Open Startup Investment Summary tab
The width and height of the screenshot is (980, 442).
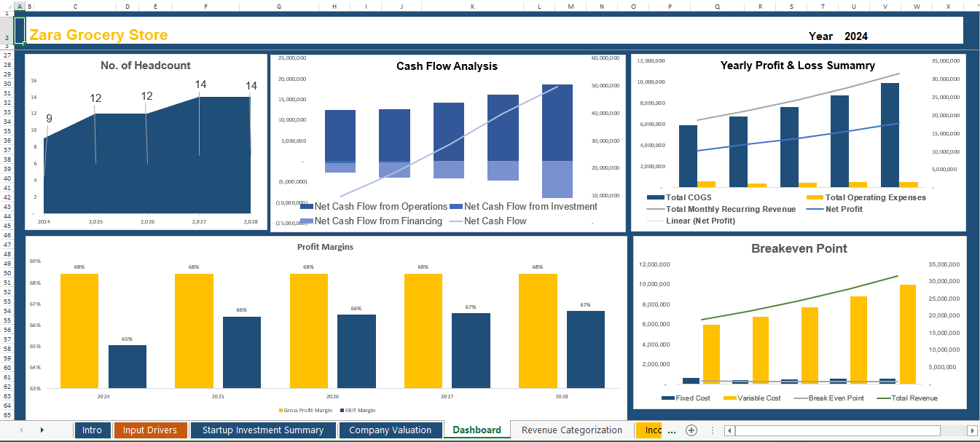pos(262,430)
